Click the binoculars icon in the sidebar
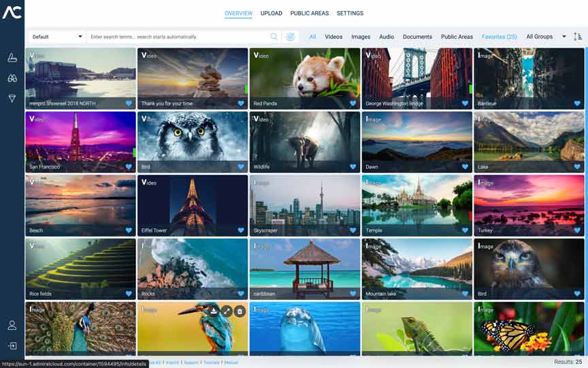Screen dimensions: 588x368 (12, 78)
